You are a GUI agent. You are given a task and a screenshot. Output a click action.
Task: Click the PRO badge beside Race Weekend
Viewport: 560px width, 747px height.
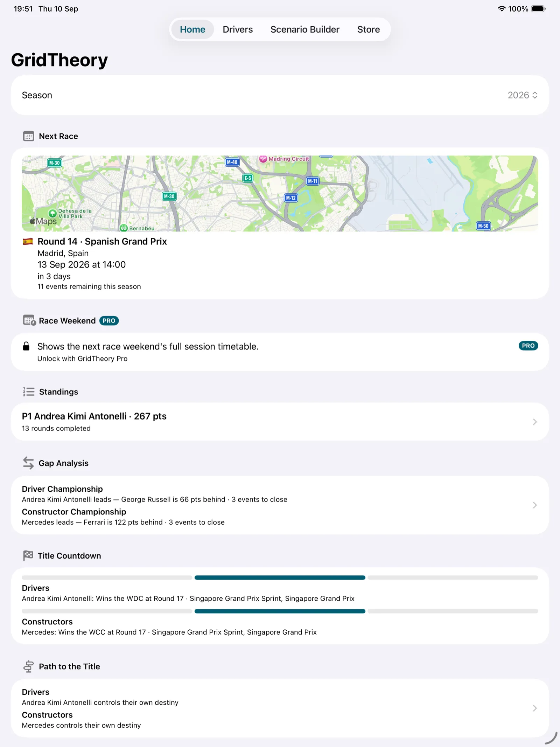tap(109, 321)
